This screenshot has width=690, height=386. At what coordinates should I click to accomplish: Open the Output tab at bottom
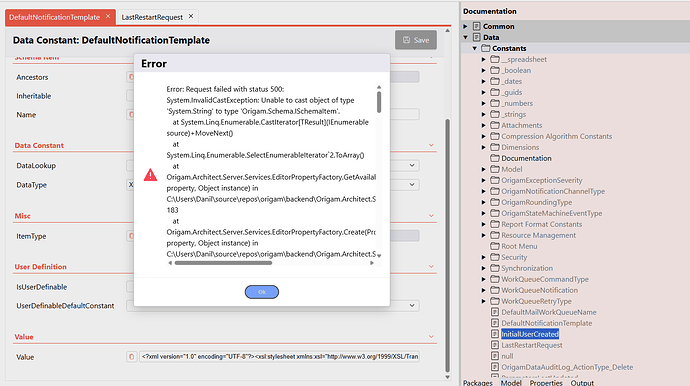pos(582,382)
